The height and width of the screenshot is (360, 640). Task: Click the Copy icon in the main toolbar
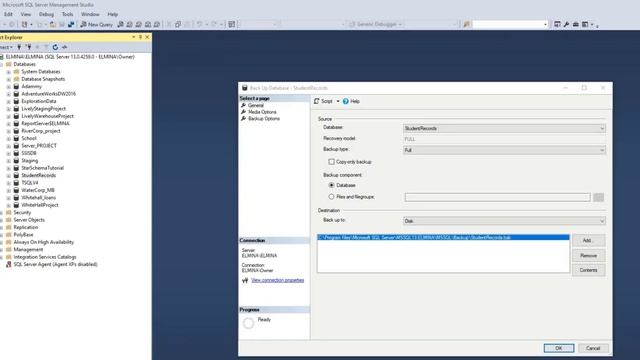[178, 24]
